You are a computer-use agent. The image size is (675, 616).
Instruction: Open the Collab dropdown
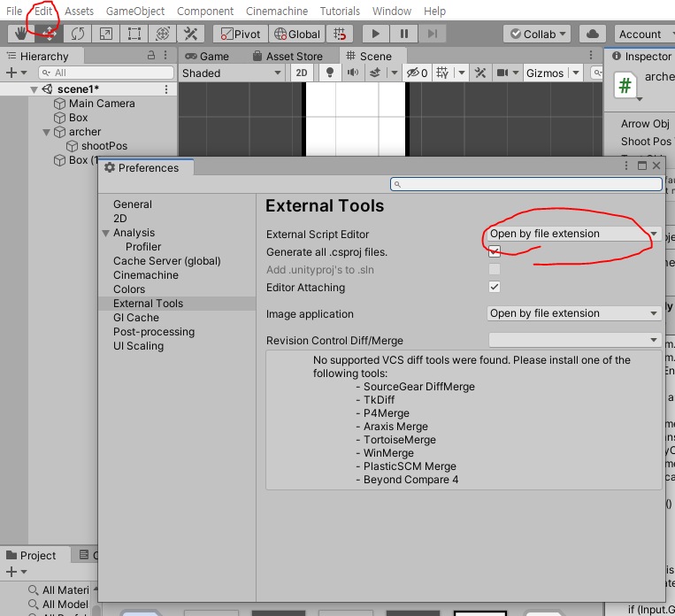pos(537,34)
